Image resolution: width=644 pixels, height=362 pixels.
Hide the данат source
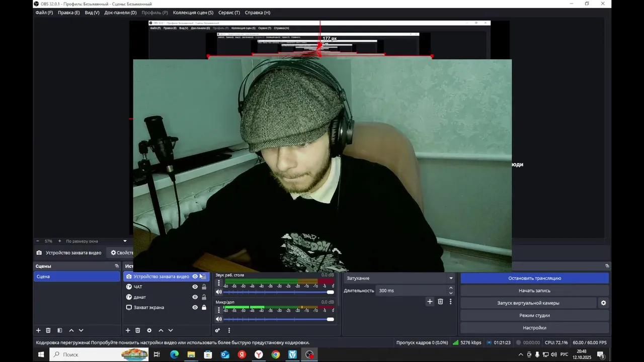coord(195,297)
